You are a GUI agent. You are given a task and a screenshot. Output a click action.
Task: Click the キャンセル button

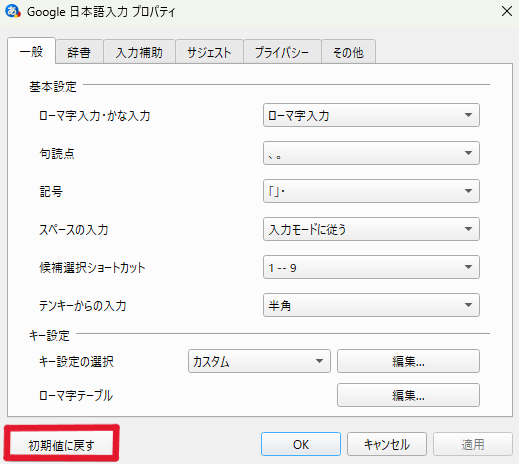387,444
